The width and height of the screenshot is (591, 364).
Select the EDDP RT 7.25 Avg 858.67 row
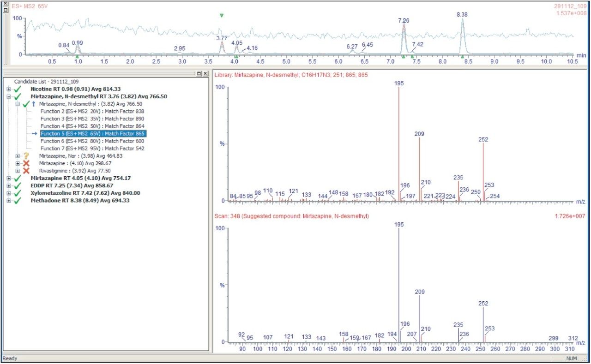[72, 186]
